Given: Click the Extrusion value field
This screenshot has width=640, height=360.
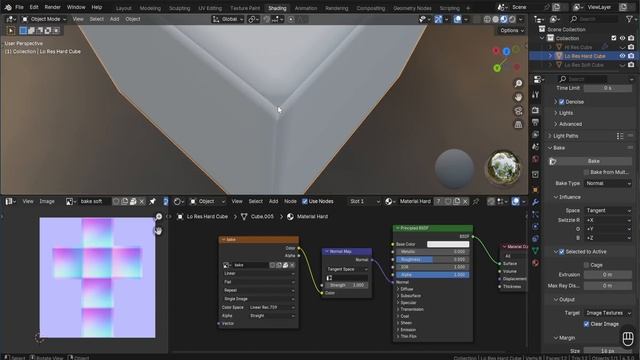Looking at the screenshot, I should pos(608,275).
